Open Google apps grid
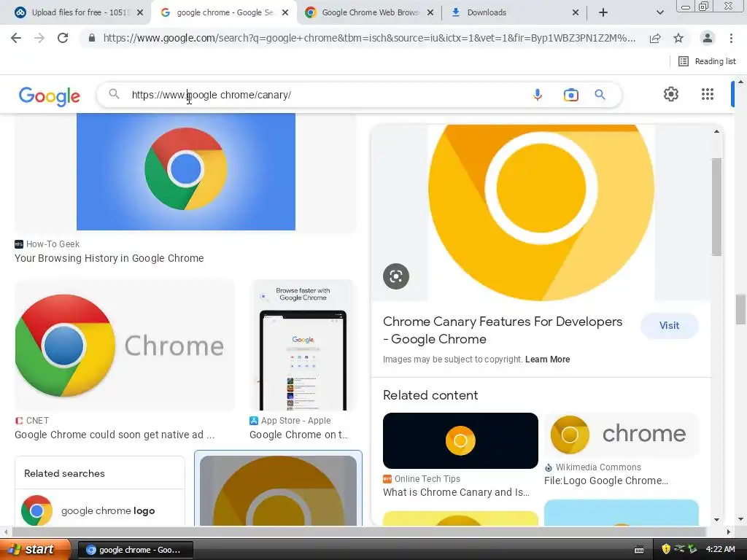 708,94
